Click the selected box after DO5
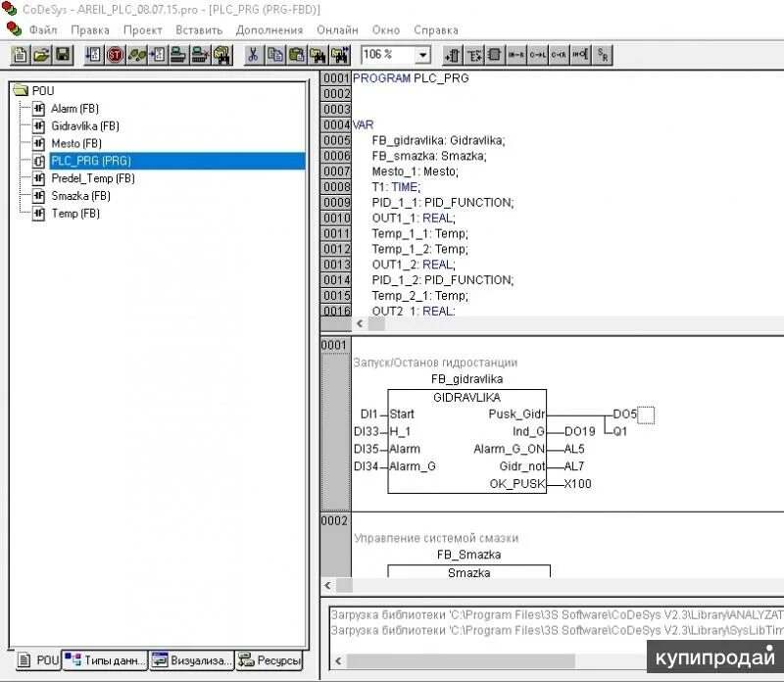Viewport: 784px width, 682px height. (x=646, y=415)
